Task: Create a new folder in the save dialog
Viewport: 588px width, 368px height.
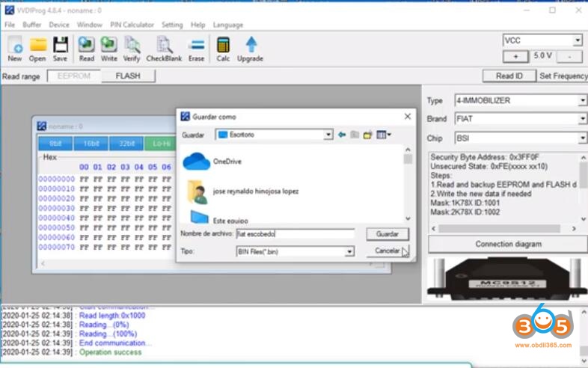Action: pyautogui.click(x=367, y=135)
